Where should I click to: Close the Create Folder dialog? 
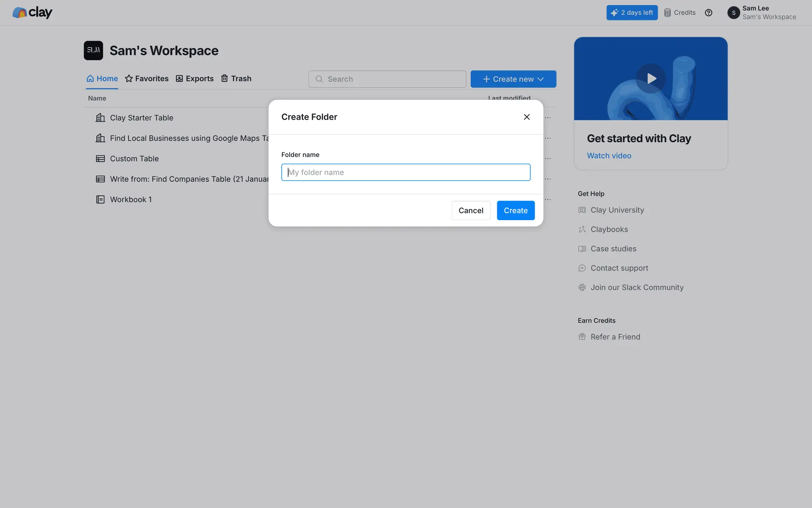[x=527, y=117]
